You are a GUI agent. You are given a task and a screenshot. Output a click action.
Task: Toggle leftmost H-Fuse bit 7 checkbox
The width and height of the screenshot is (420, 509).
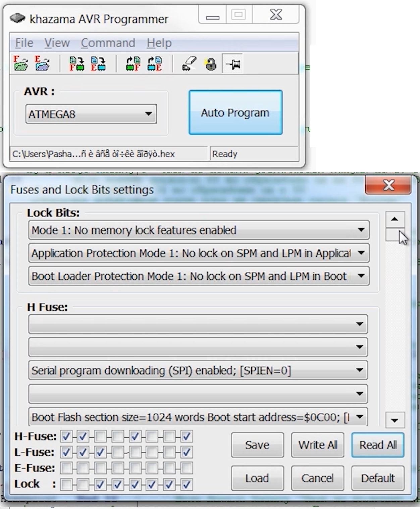(66, 436)
